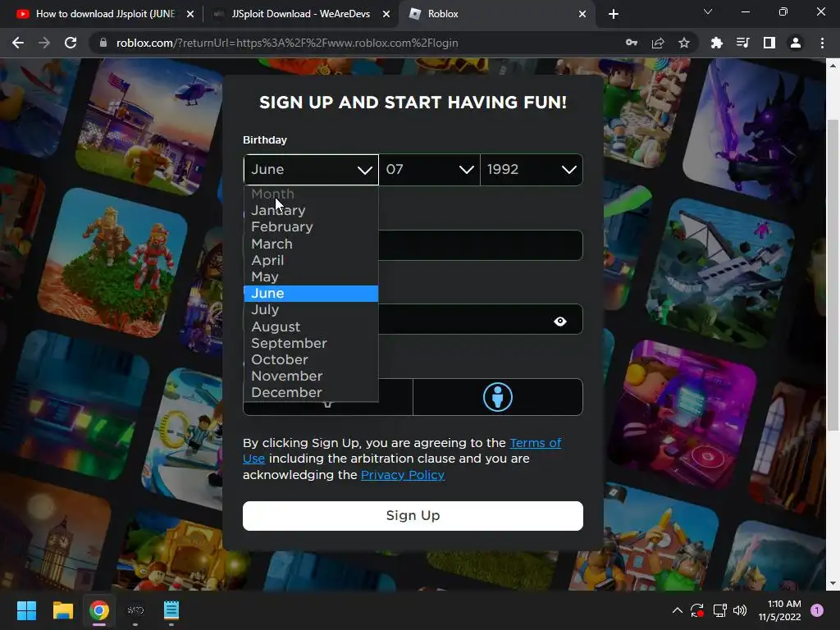Image resolution: width=840 pixels, height=630 pixels.
Task: Click the page vertical scrollbar thumb
Action: click(x=833, y=275)
